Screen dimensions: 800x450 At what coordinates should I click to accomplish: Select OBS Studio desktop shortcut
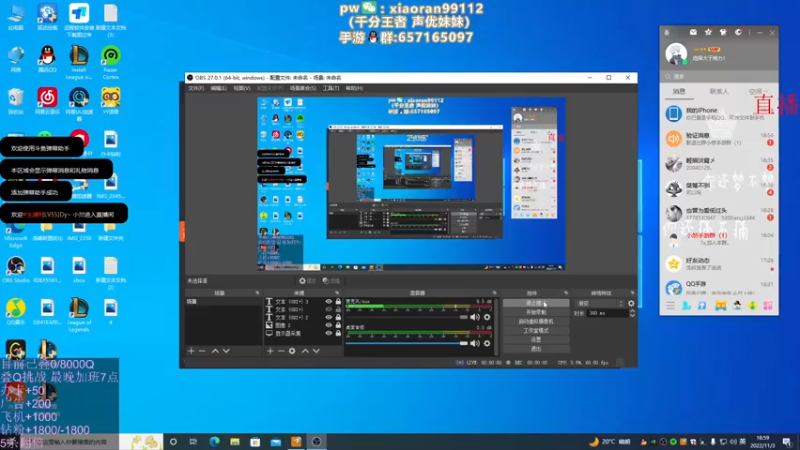[15, 270]
